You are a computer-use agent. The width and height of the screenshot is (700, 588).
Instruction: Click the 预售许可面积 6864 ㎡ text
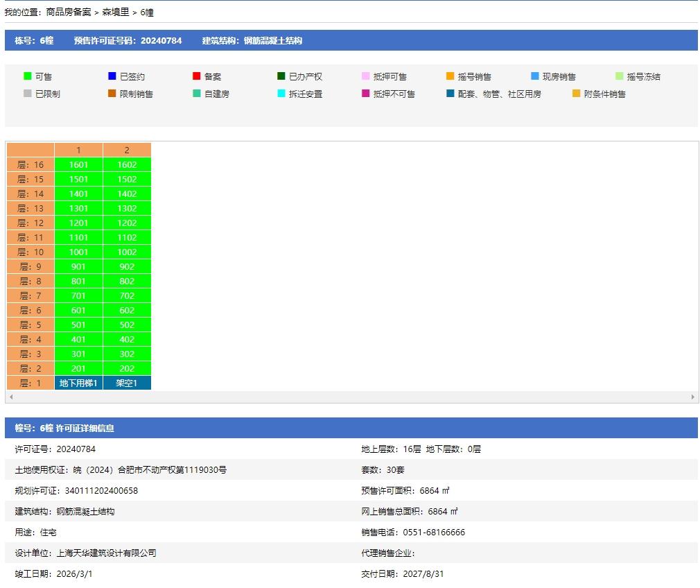point(405,491)
